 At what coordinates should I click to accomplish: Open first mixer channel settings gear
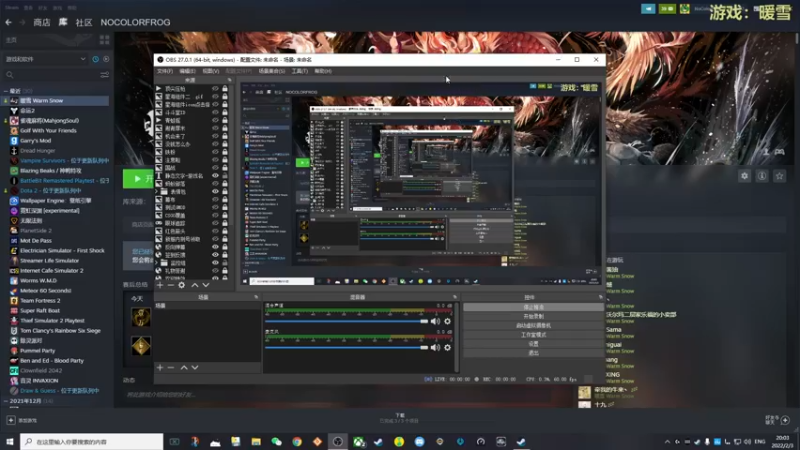click(447, 321)
